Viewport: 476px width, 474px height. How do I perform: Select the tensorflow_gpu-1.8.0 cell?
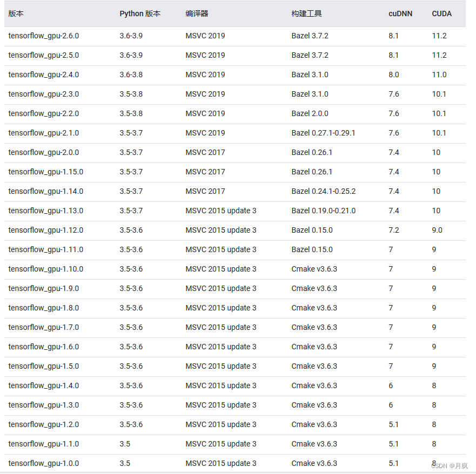point(43,308)
